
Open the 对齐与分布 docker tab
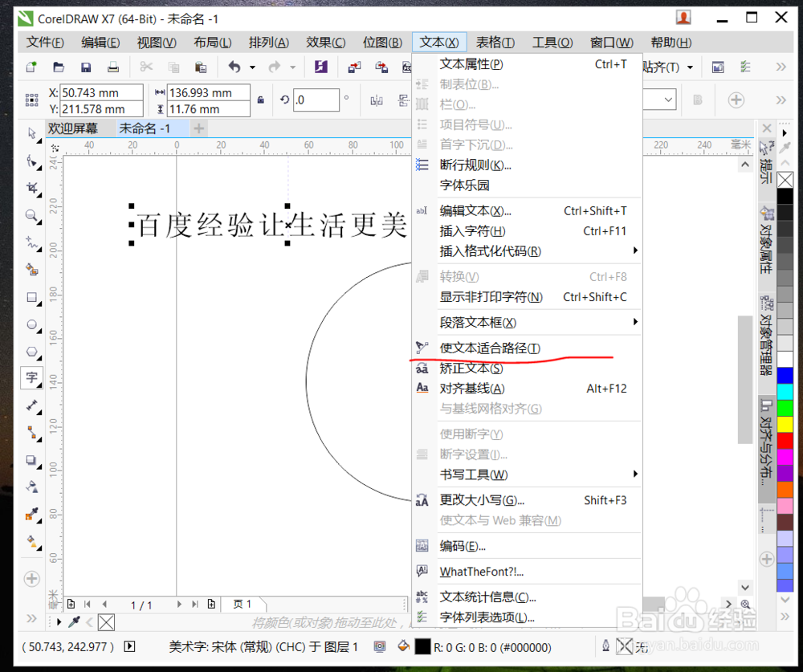[766, 447]
